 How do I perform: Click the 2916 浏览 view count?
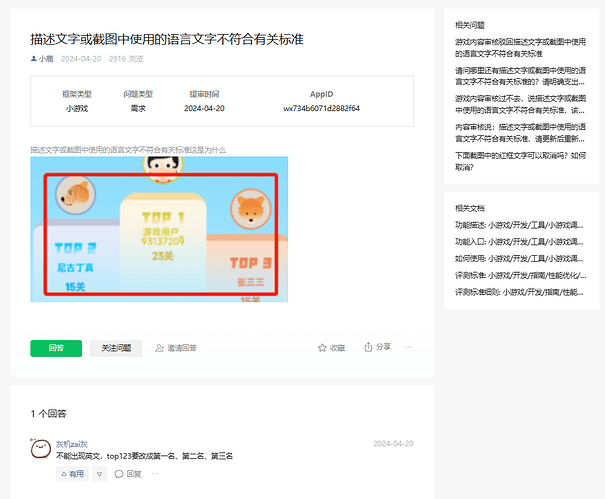click(x=126, y=59)
